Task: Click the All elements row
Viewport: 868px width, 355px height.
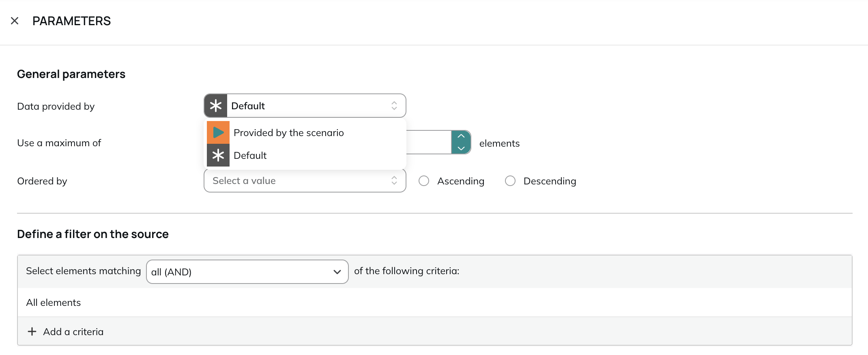Action: pos(435,303)
